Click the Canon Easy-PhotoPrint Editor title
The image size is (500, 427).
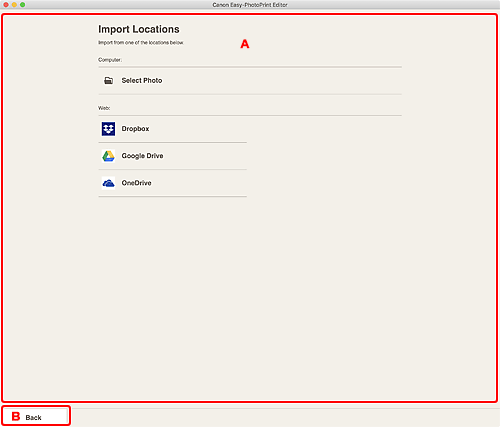[x=250, y=5]
